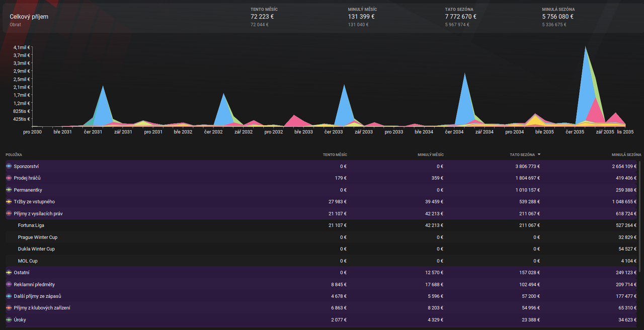Sort by Minulý měsíc column header
Viewport: 644px width, 330px height.
click(x=431, y=155)
